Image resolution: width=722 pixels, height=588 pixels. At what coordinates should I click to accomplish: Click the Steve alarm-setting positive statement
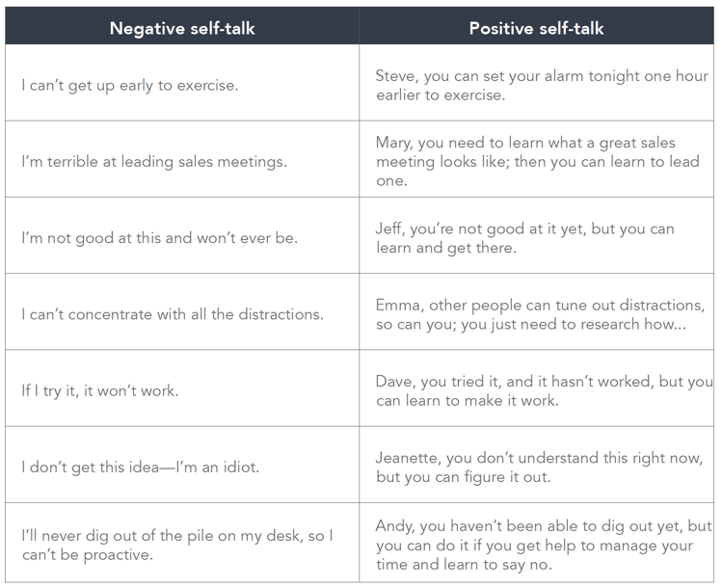tap(541, 85)
